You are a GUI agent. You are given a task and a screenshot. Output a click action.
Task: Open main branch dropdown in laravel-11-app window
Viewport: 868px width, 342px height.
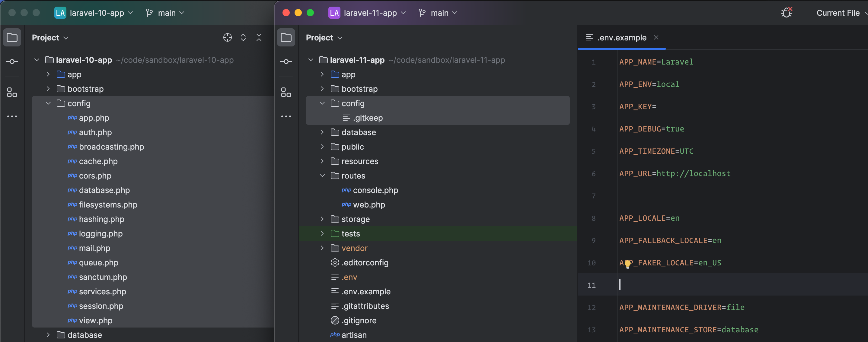[x=444, y=13]
